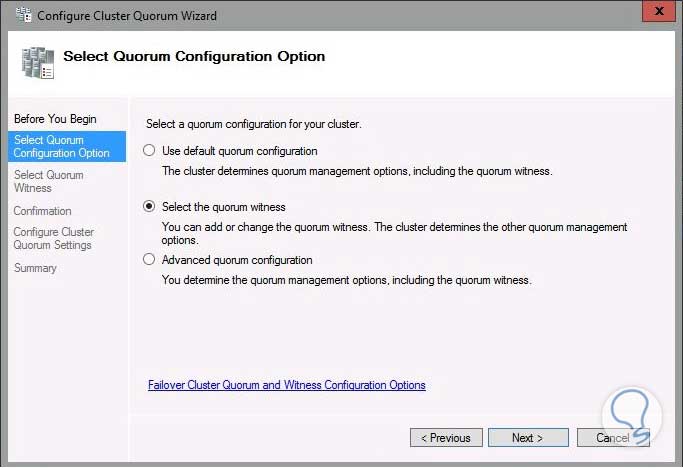Switch to the Summary step
The height and width of the screenshot is (468, 683).
click(x=35, y=268)
